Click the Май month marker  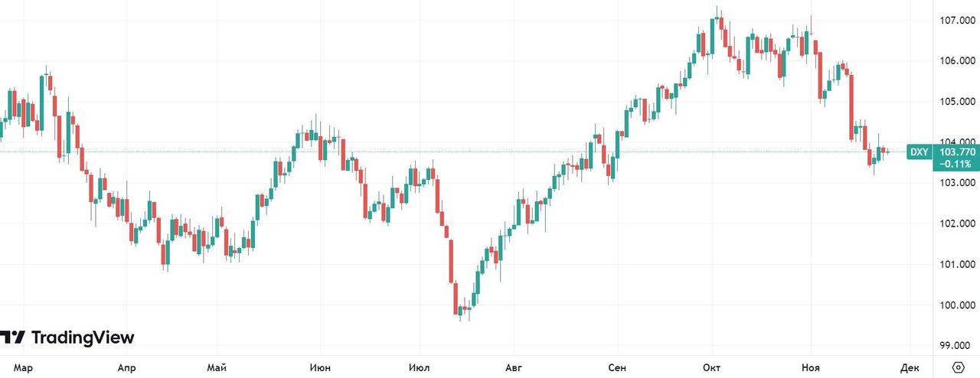217,368
